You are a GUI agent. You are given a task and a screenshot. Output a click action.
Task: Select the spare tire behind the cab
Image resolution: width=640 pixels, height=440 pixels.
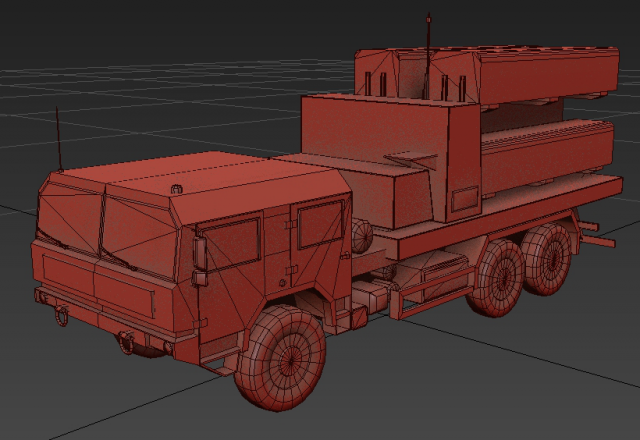(x=362, y=236)
